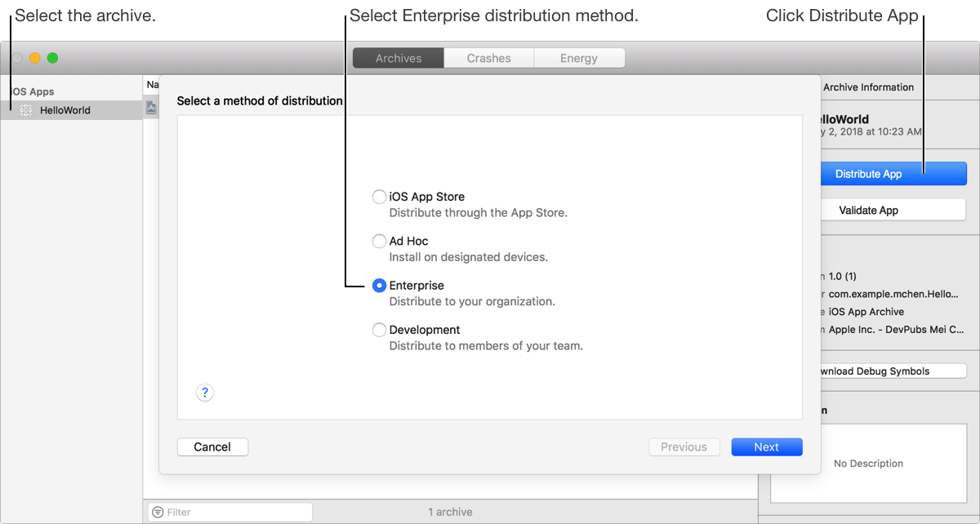The image size is (980, 524).
Task: Pick the Development distribution option
Action: click(x=379, y=330)
